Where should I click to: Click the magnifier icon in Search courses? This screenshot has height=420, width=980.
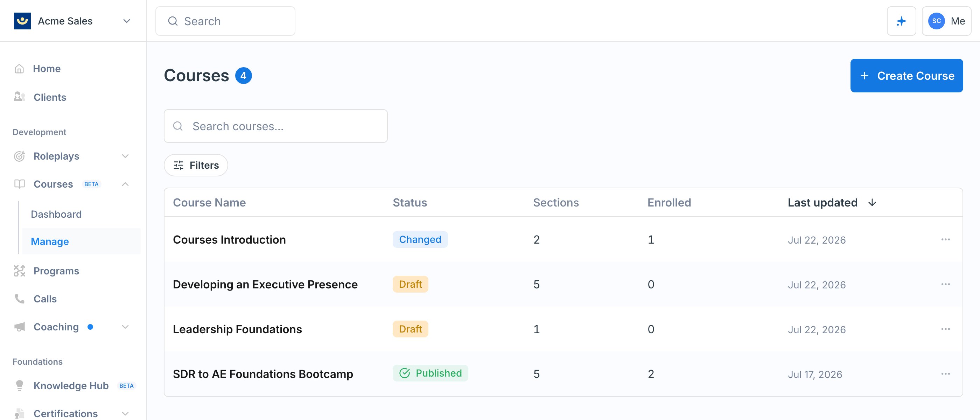point(178,126)
